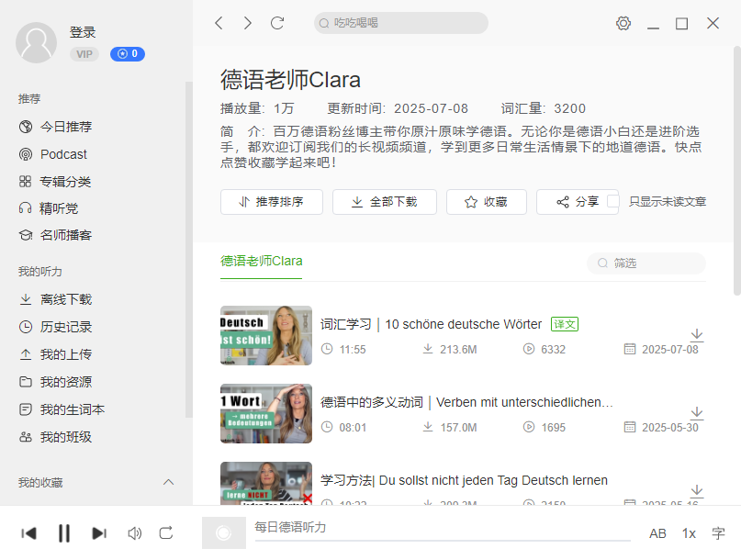The width and height of the screenshot is (741, 560).
Task: Download the 10 schöne deutsche Wörter episode
Action: 697,335
